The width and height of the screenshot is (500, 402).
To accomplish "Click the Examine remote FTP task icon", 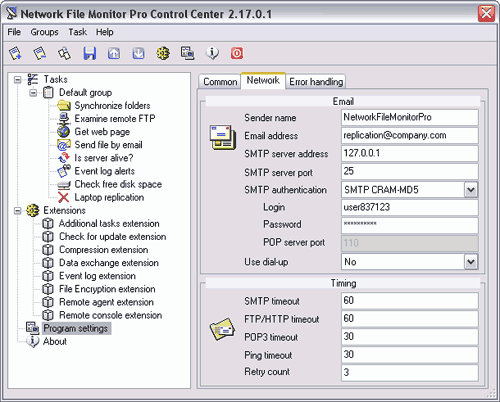I will coord(64,119).
